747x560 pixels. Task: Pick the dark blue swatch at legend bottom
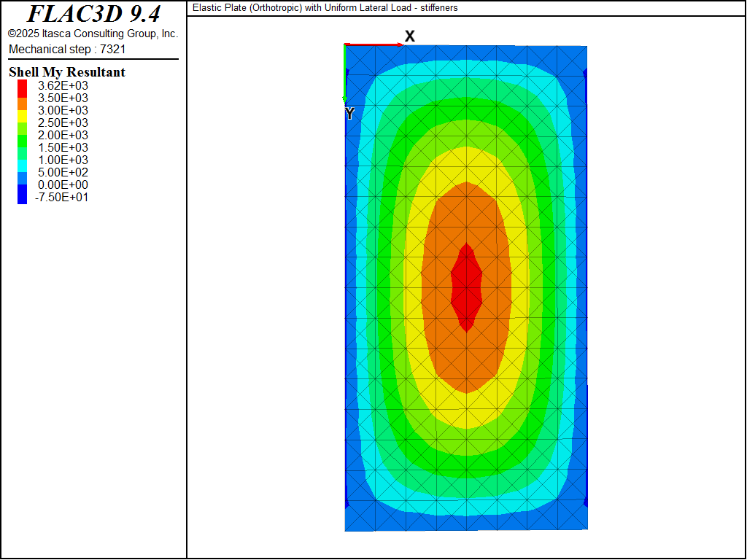(23, 196)
